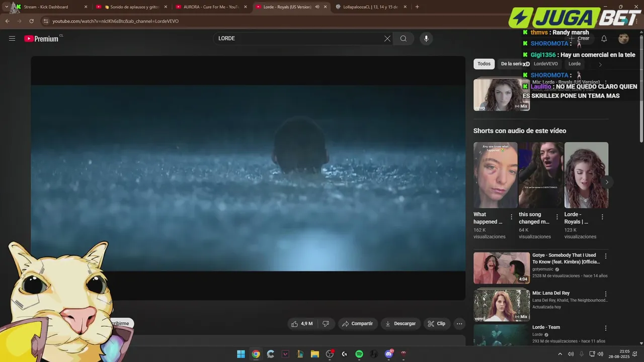The width and height of the screenshot is (644, 362).
Task: Open options for 'What happened' short
Action: 512,217
